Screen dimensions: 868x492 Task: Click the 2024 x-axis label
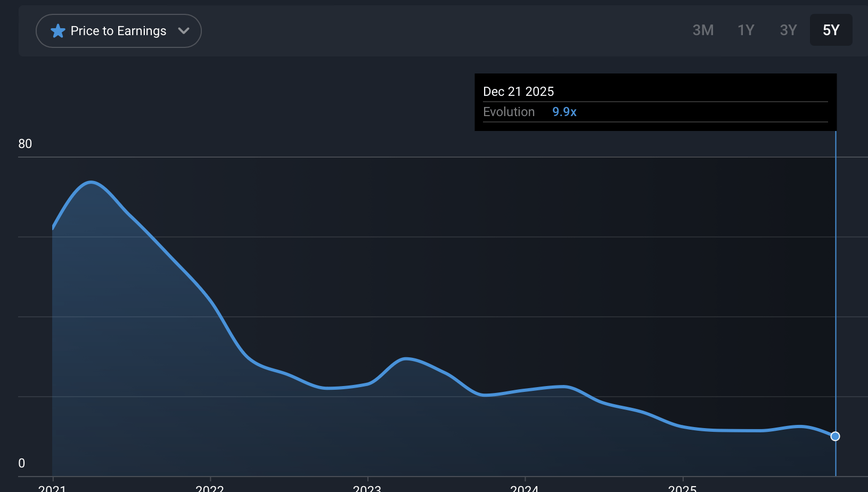point(525,488)
